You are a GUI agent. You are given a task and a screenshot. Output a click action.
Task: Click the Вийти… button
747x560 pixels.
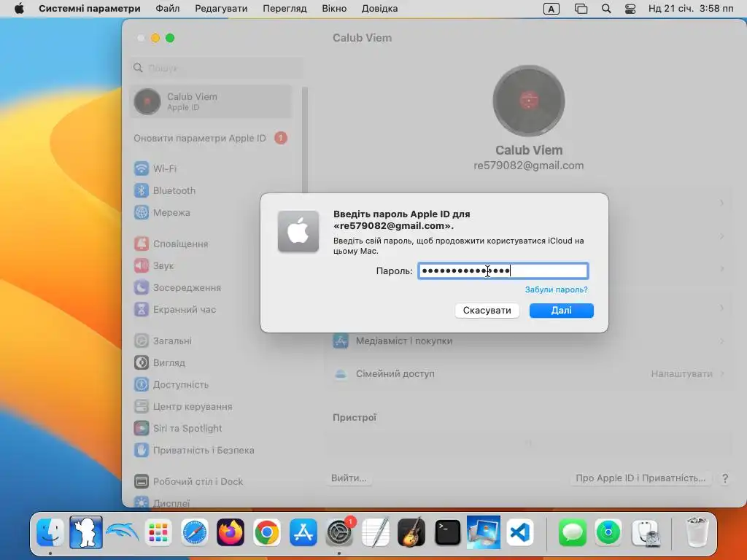349,478
